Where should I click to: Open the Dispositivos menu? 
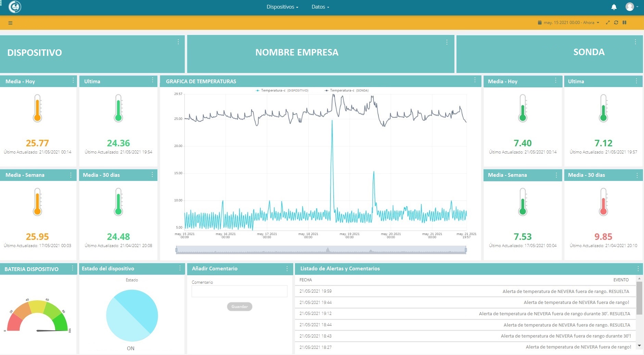click(282, 7)
